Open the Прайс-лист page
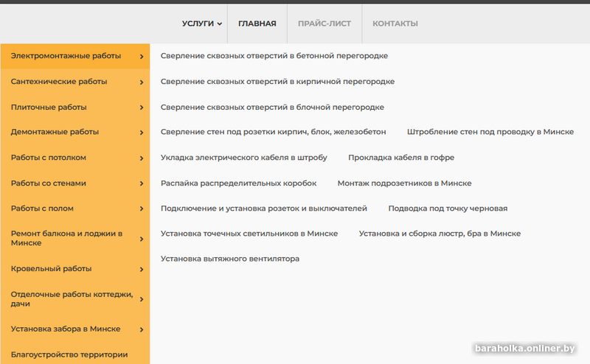Image resolution: width=590 pixels, height=364 pixels. click(x=324, y=24)
